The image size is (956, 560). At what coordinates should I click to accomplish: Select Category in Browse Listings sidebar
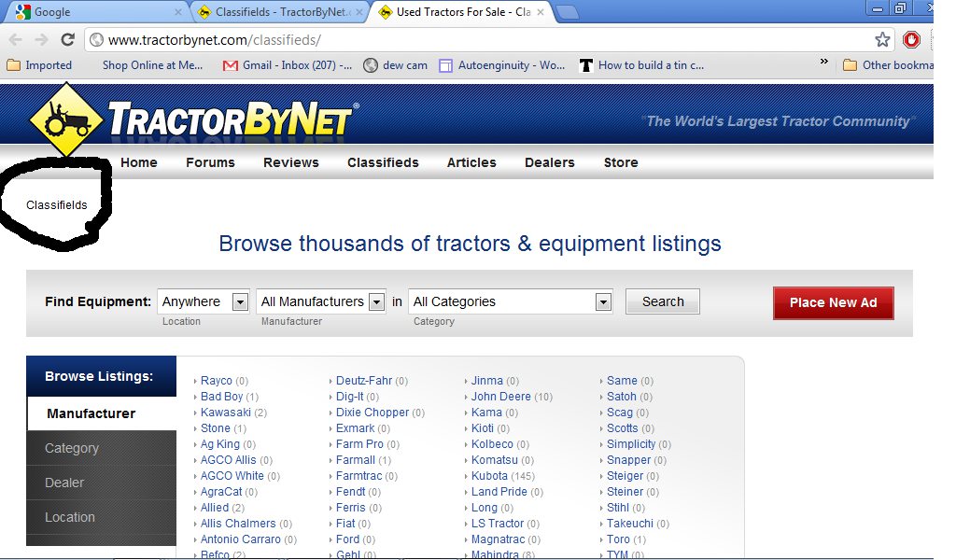tap(72, 448)
